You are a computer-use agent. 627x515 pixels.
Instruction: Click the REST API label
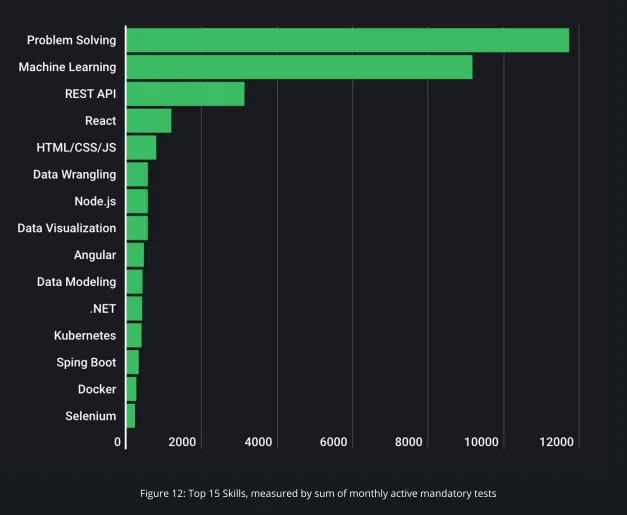(x=90, y=94)
